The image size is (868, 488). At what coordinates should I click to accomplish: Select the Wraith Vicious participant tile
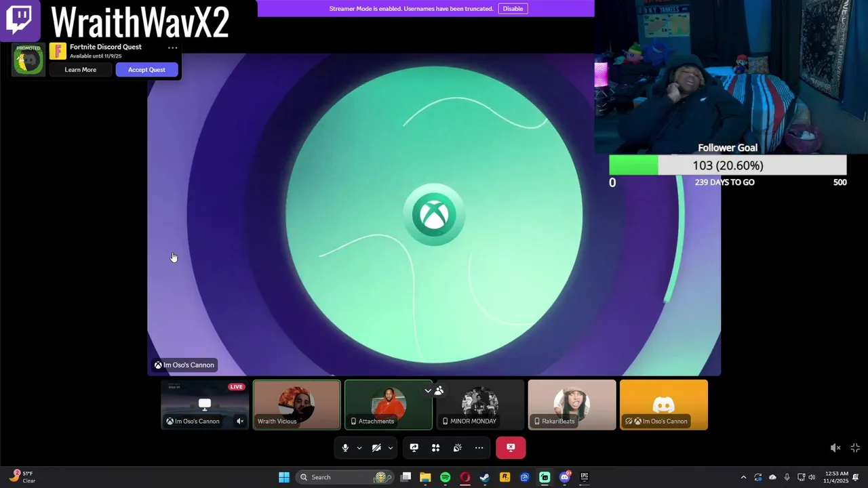coord(297,405)
